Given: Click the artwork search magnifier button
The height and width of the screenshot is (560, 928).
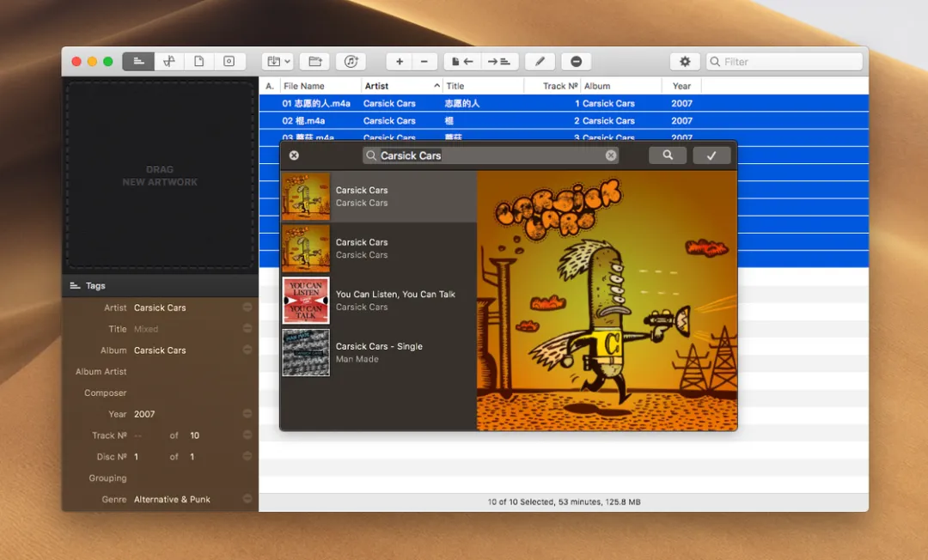Looking at the screenshot, I should click(668, 155).
